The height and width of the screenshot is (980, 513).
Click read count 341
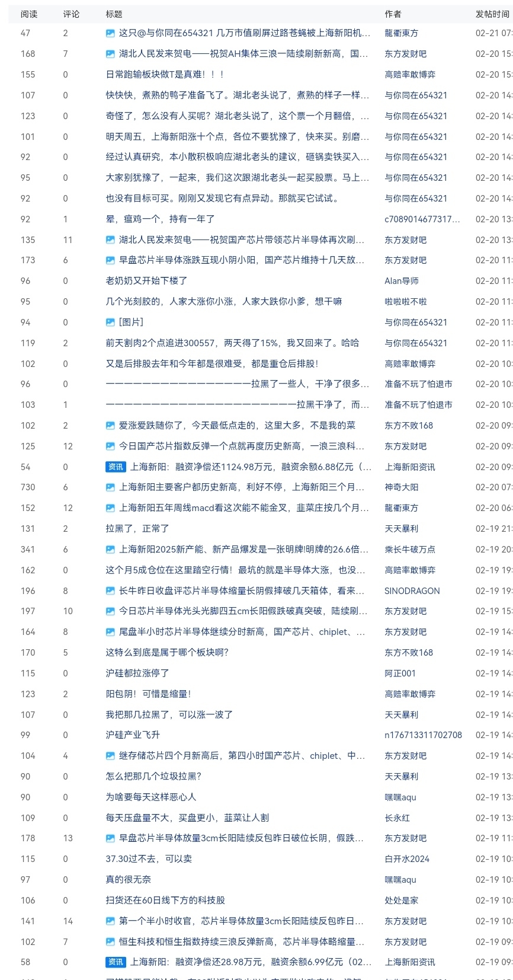[x=28, y=550]
